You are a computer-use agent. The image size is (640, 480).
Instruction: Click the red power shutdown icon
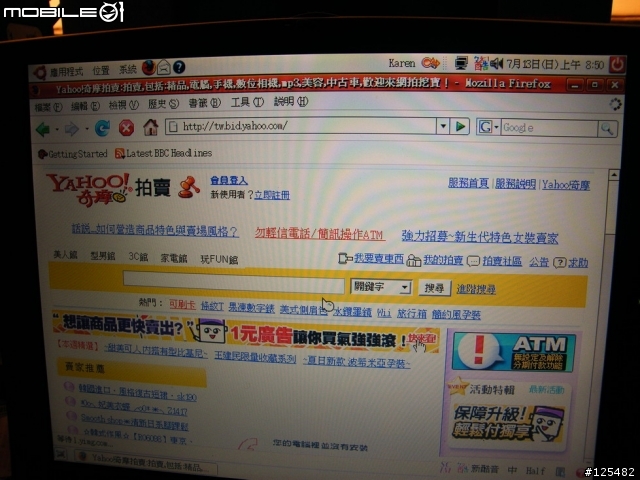coord(617,64)
